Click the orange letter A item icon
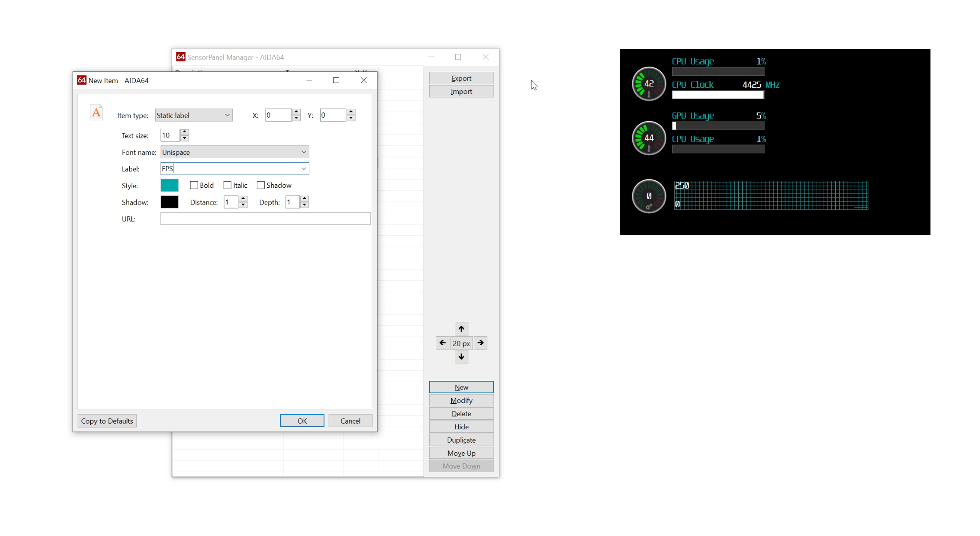Image resolution: width=980 pixels, height=536 pixels. tap(96, 113)
